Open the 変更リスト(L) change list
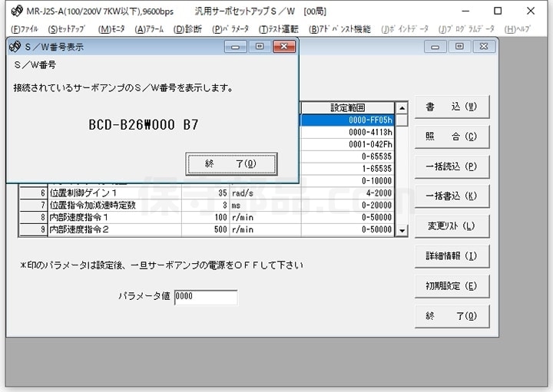Viewport: 553px width, 392px height. [x=452, y=226]
